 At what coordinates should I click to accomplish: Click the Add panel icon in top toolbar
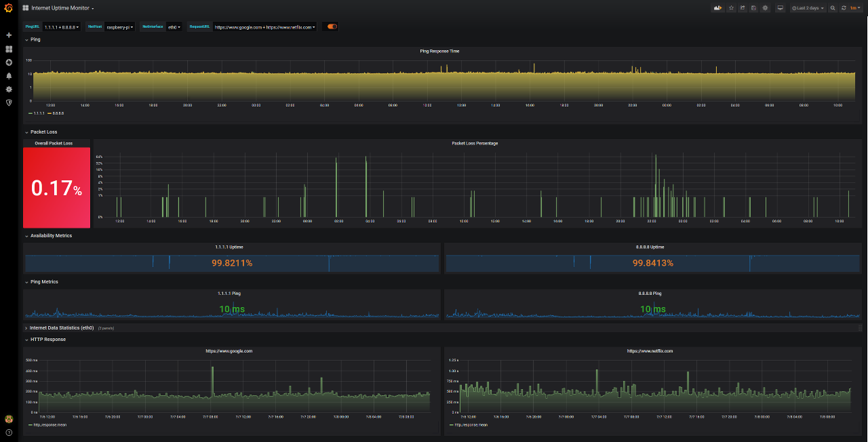717,7
